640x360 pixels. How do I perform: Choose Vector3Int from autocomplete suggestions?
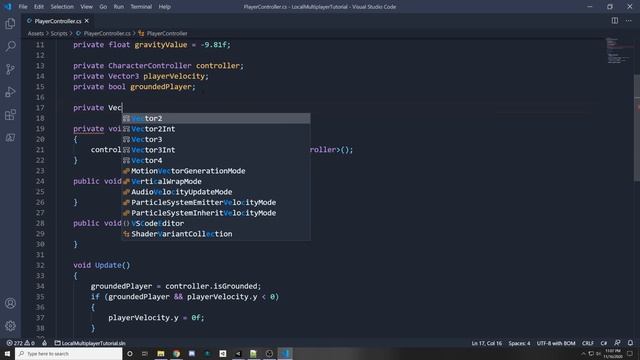216,150
